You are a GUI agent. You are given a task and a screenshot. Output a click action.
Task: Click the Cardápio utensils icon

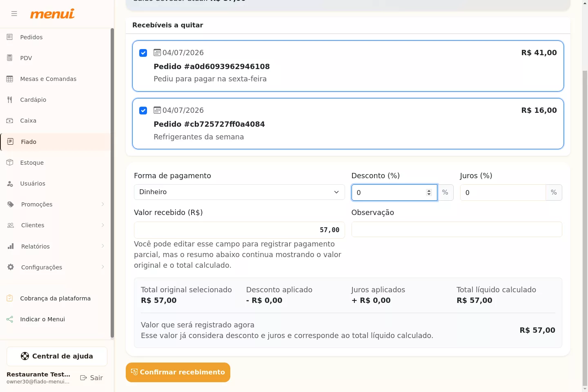[10, 100]
